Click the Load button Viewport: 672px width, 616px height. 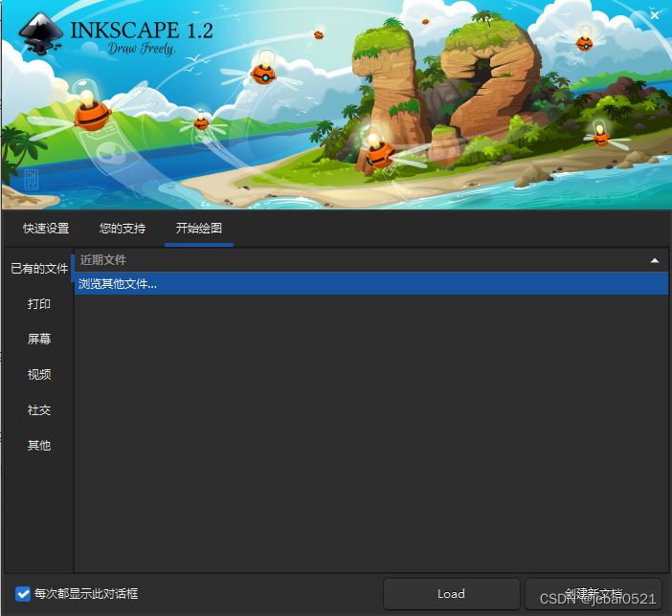pos(451,594)
